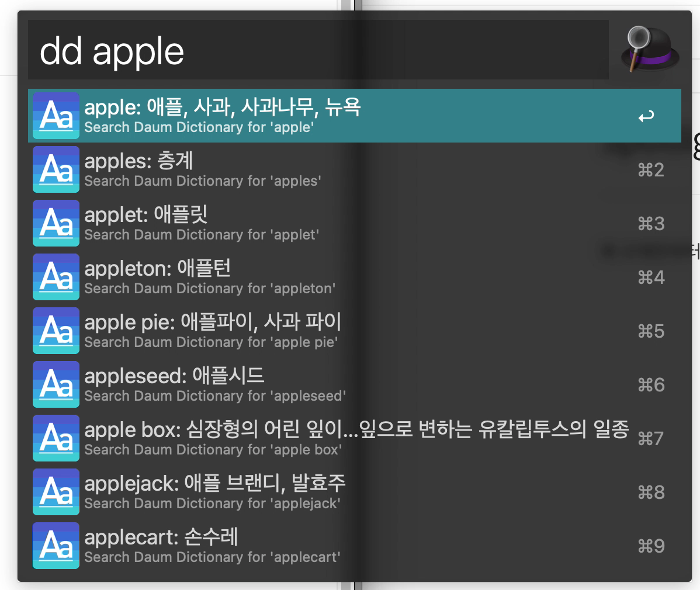This screenshot has height=590, width=700.
Task: Click the dictionary icon of the 'apple' result
Action: tap(56, 116)
